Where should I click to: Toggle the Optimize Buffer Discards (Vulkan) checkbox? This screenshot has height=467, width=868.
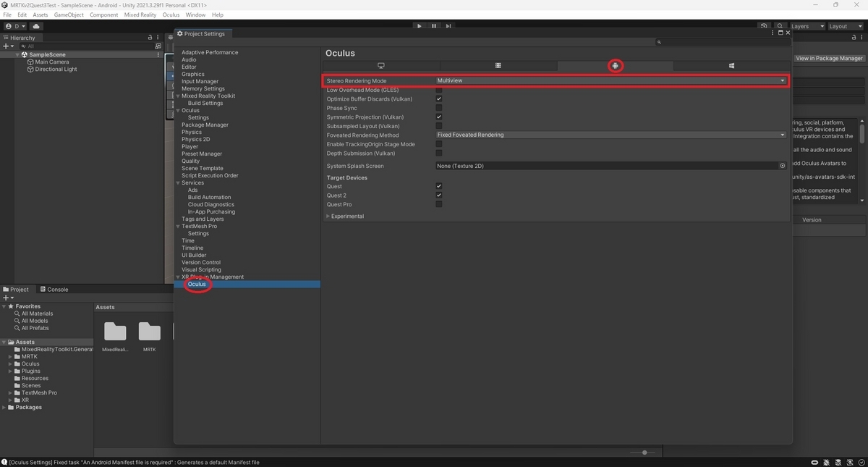click(x=438, y=98)
